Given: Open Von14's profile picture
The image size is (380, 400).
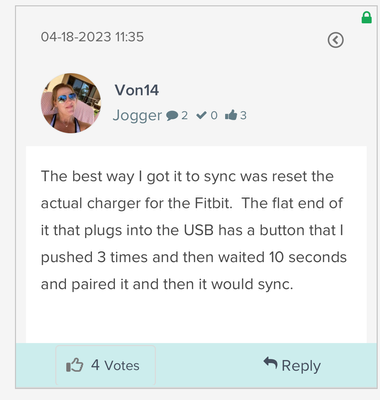Looking at the screenshot, I should (x=71, y=103).
